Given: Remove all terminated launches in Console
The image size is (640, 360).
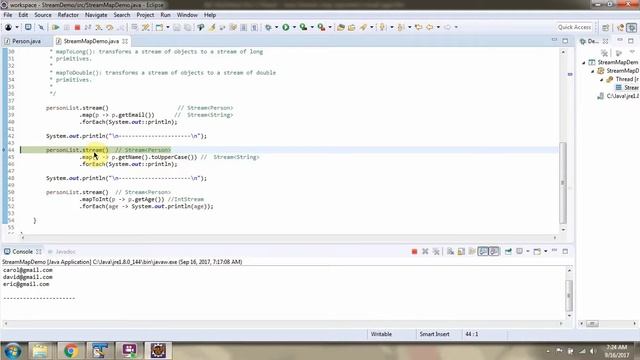Looking at the screenshot, I should click(x=436, y=251).
